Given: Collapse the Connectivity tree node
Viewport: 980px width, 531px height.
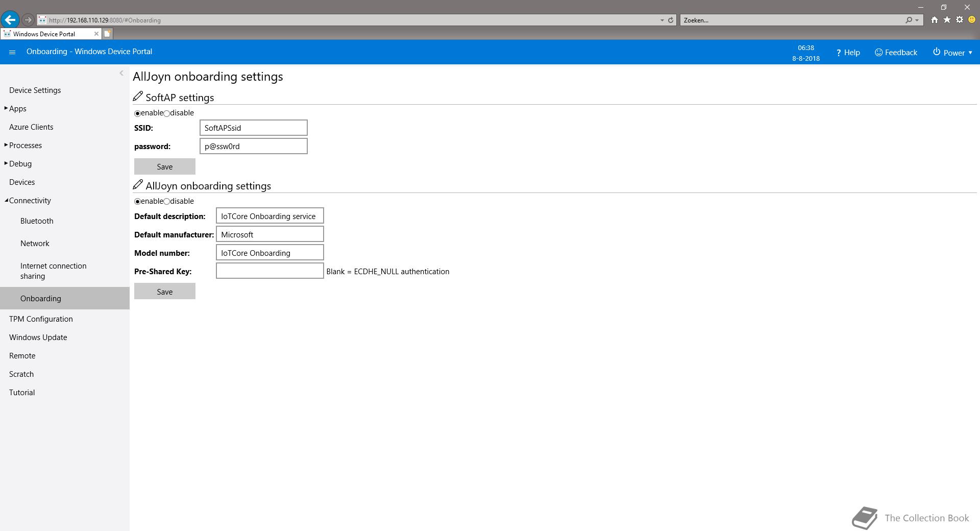Looking at the screenshot, I should [6, 200].
